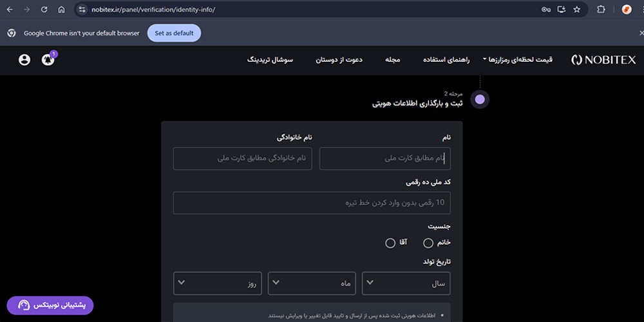Open the مجله menu item
This screenshot has height=322, width=644.
tap(392, 60)
